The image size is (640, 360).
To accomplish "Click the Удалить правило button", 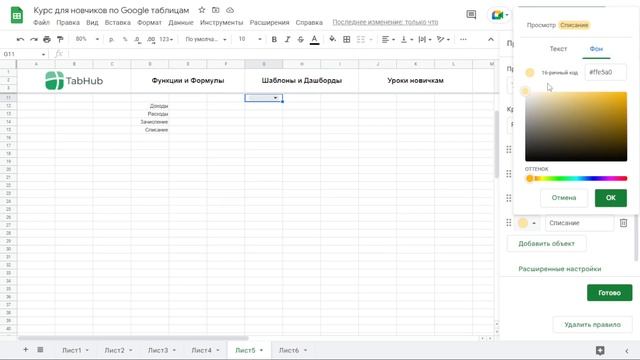I will point(592,325).
